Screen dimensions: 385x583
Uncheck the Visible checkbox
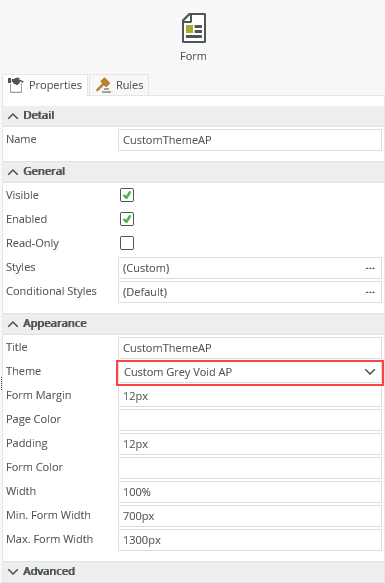pyautogui.click(x=127, y=195)
